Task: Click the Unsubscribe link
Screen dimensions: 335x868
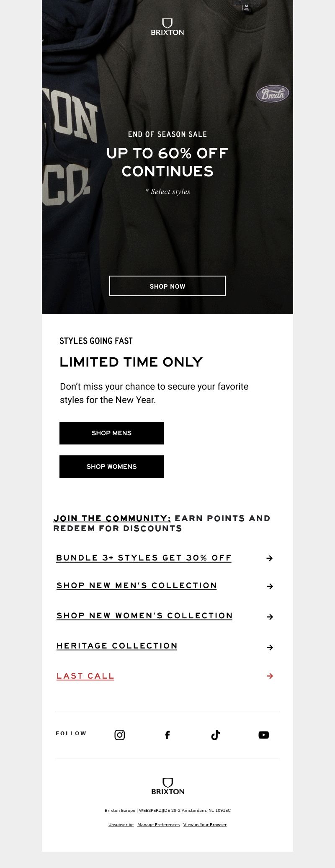Action: tap(121, 824)
